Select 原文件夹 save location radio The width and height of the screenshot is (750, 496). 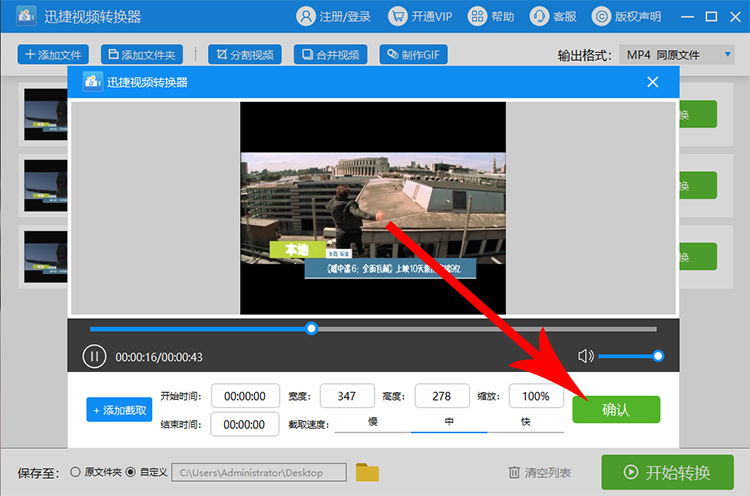pyautogui.click(x=75, y=472)
